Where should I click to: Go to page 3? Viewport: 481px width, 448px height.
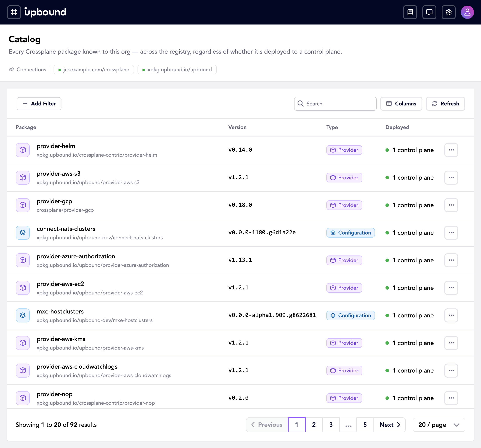click(331, 425)
